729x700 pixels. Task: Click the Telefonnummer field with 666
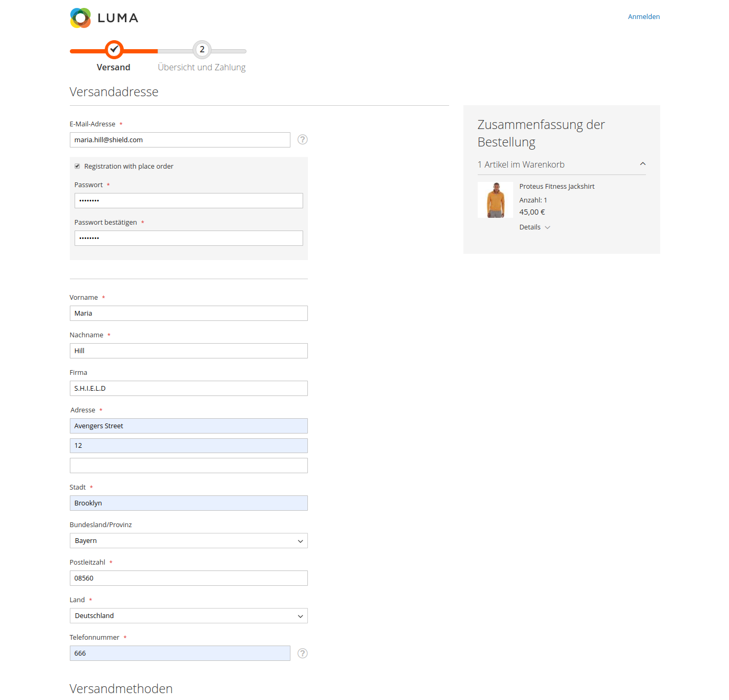[x=180, y=653]
